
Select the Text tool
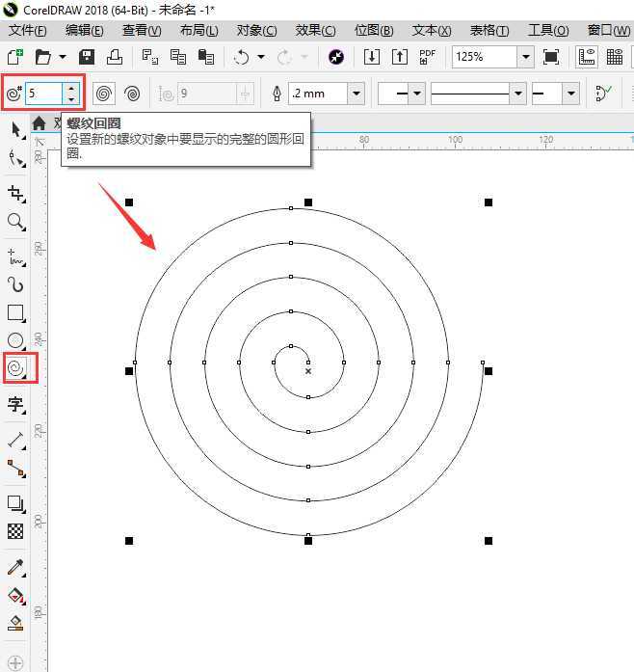(15, 403)
